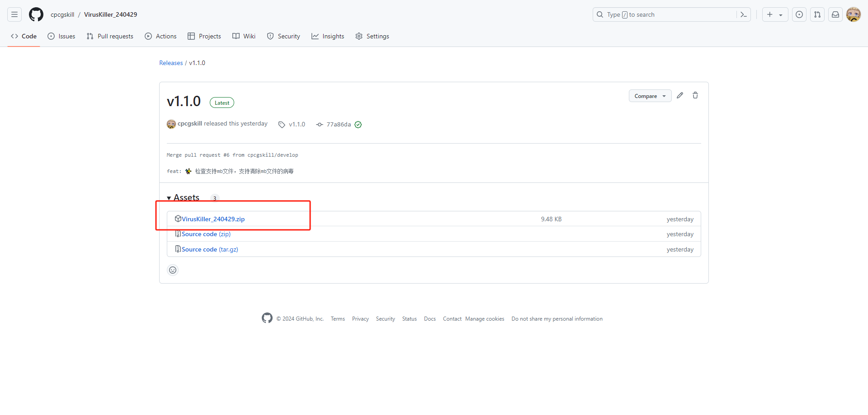
Task: Download Source code (tar.gz)
Action: click(x=210, y=249)
